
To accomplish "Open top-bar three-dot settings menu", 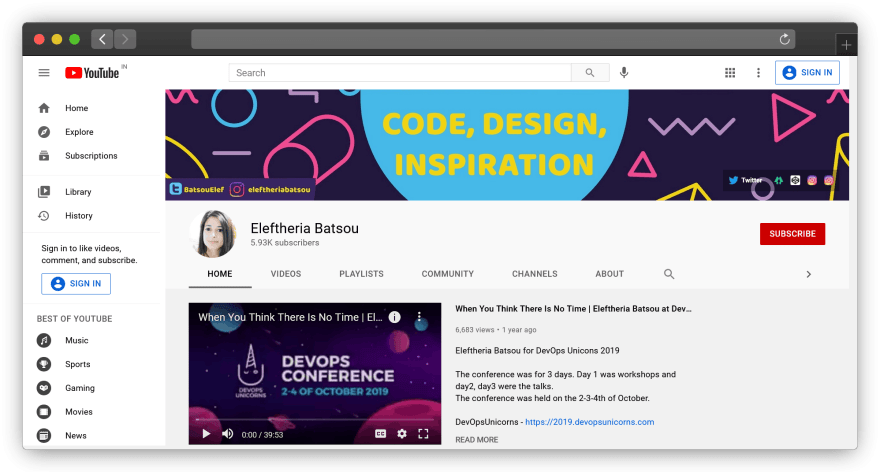I will click(x=758, y=73).
